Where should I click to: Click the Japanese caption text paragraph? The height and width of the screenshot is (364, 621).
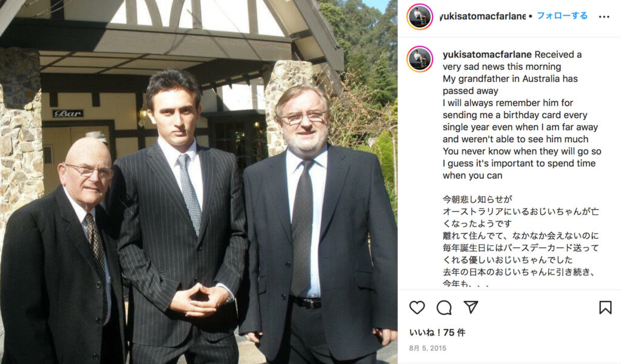(521, 241)
